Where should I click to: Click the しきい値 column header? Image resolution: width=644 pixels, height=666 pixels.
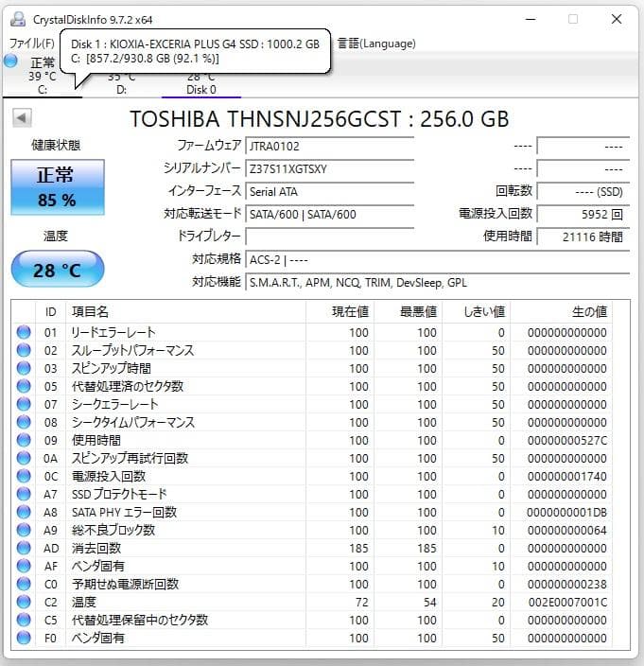[476, 312]
